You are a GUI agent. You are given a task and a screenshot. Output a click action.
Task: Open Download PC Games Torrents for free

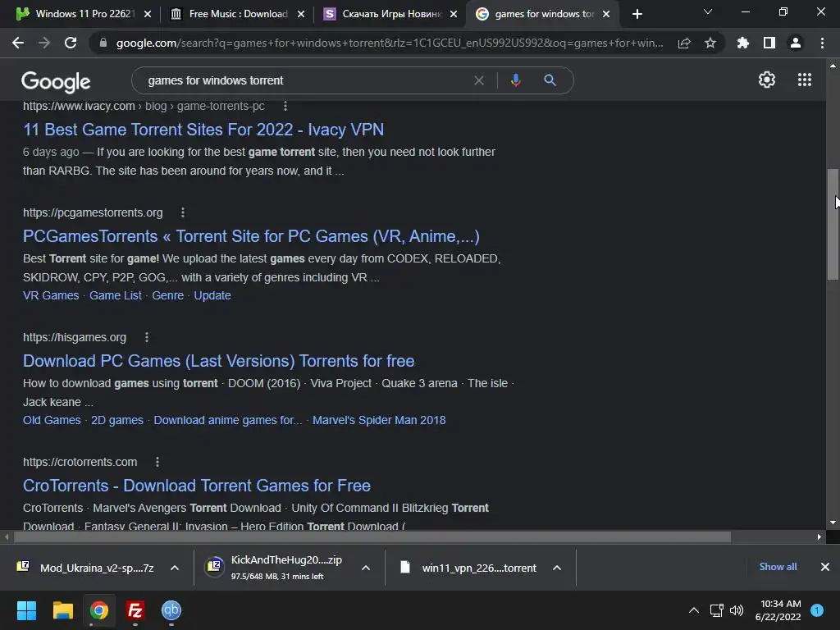[218, 361]
